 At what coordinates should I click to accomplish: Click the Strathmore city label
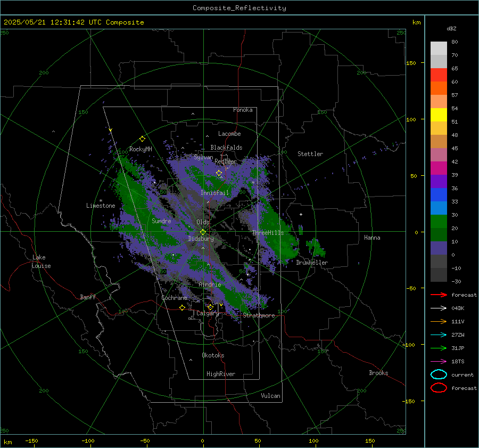click(x=259, y=315)
